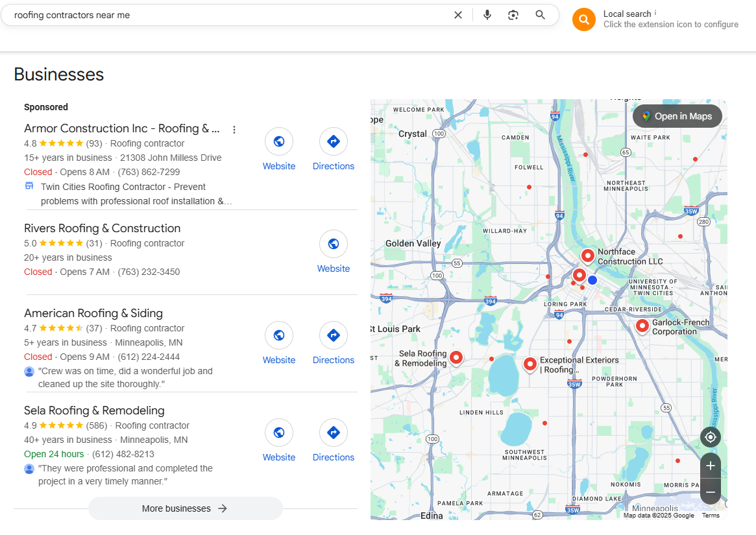Zoom out of the map with minus
756x535 pixels.
coord(710,492)
